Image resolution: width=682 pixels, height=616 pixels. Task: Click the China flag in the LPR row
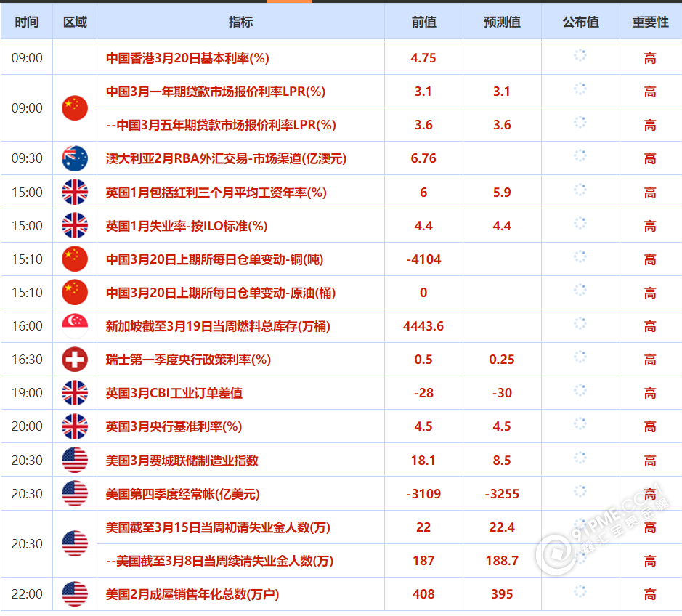(x=75, y=108)
